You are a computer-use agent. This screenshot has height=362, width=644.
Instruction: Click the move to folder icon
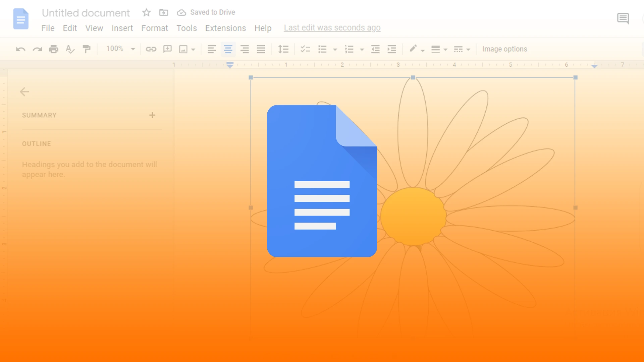pyautogui.click(x=164, y=12)
